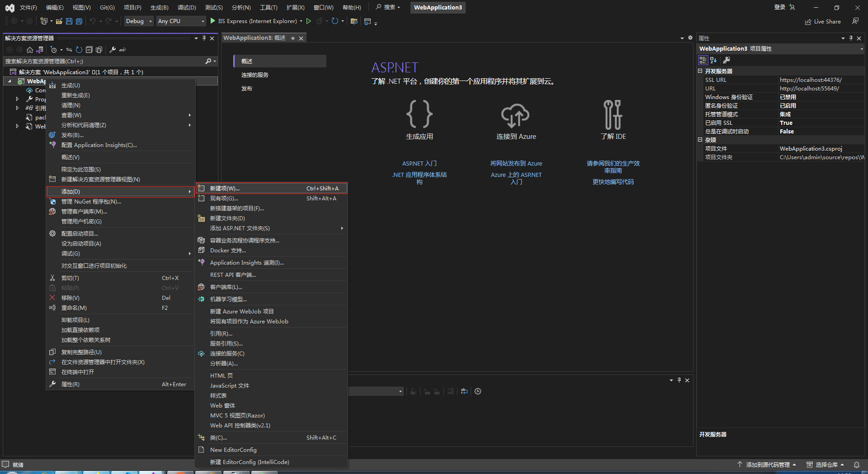Click the Open File folder icon
Image resolution: width=868 pixels, height=474 pixels.
[59, 21]
